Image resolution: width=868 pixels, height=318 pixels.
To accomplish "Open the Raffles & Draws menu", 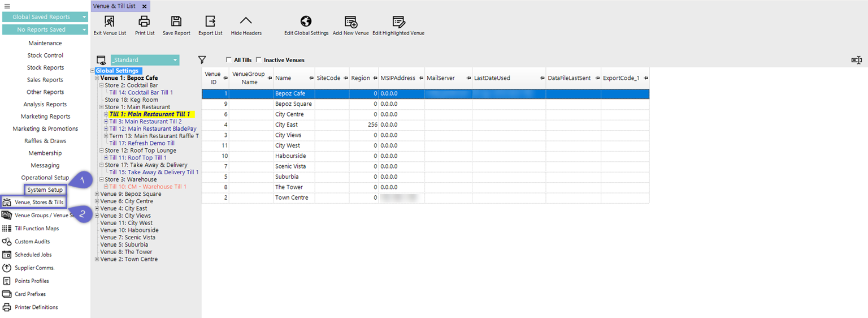I will pos(45,141).
